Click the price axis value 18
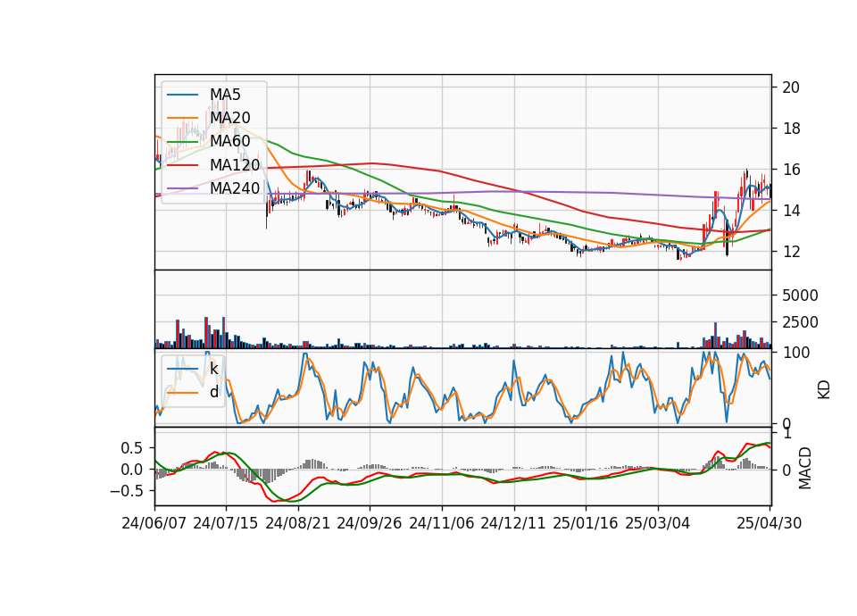This screenshot has height=616, width=857. tap(791, 129)
